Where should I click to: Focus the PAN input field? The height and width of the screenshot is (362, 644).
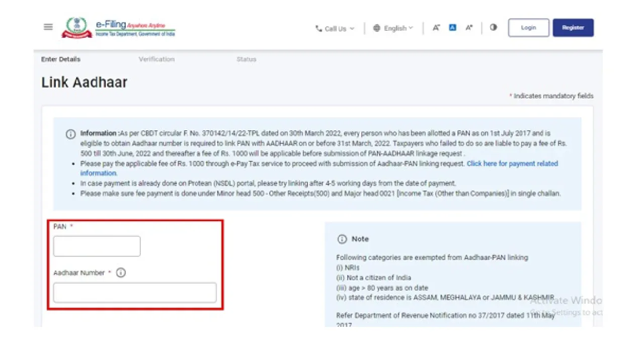tap(97, 246)
